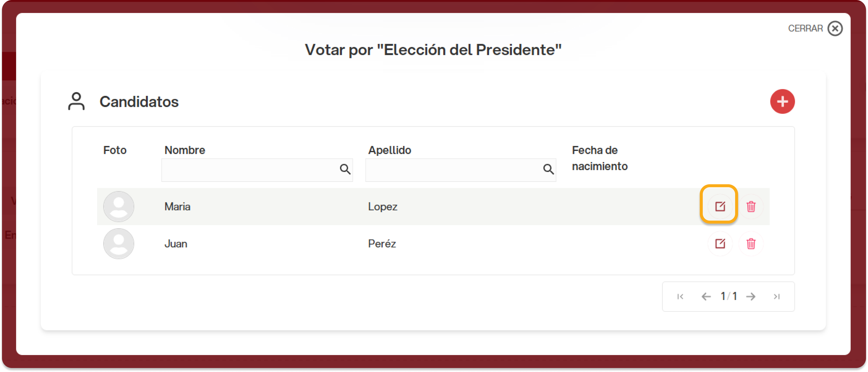
Task: Go to next page arrow
Action: [x=751, y=297]
